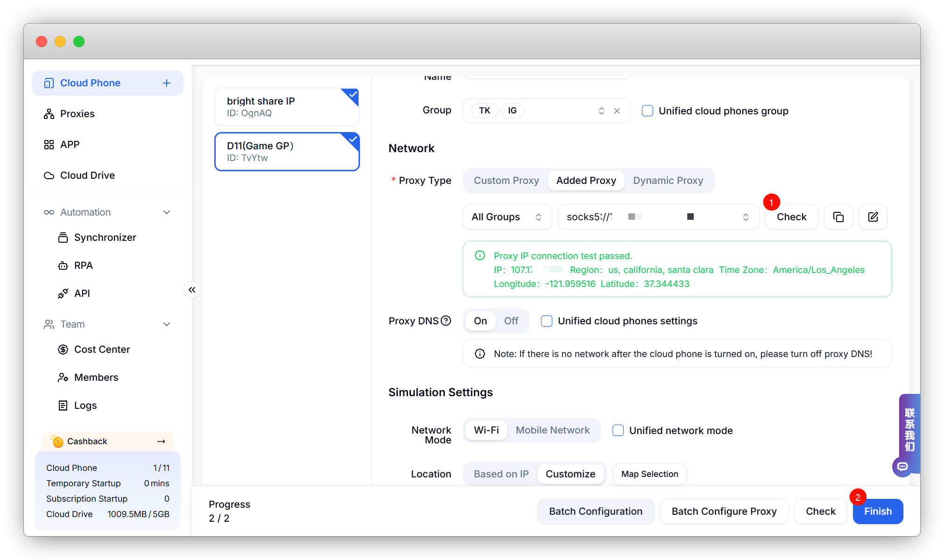Select the bright share IP card
944x560 pixels.
287,107
